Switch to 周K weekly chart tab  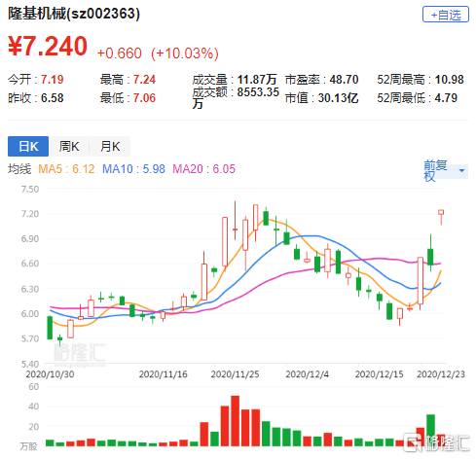[69, 147]
